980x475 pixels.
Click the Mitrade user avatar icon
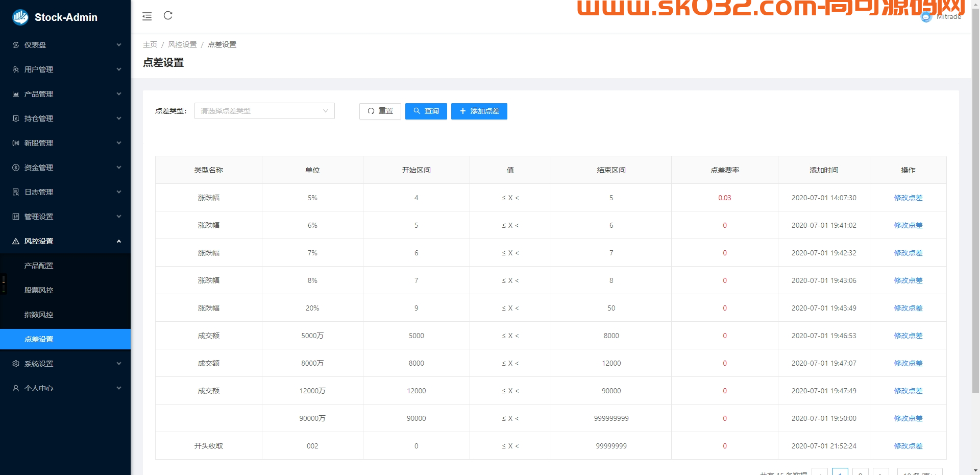(x=926, y=17)
